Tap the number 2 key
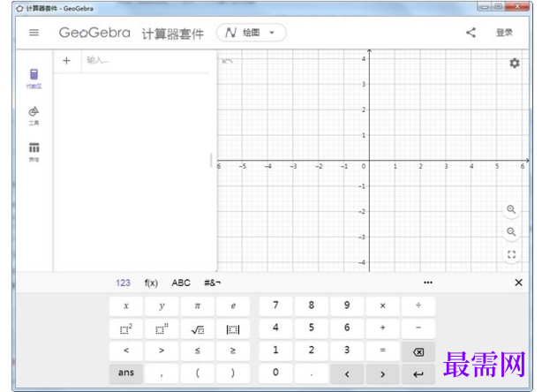Viewport: 542px width, 392px height. [x=312, y=351]
